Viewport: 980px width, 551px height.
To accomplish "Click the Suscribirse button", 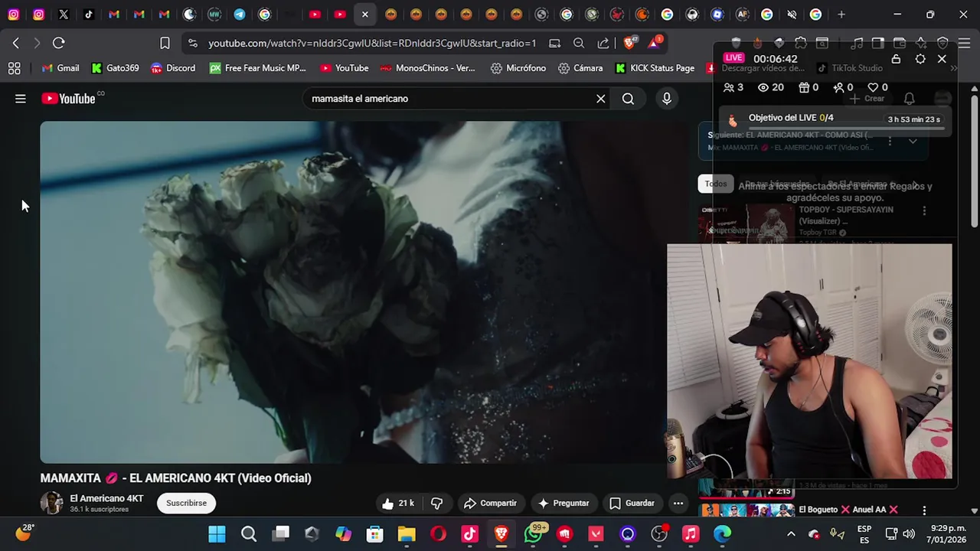I will pos(186,503).
